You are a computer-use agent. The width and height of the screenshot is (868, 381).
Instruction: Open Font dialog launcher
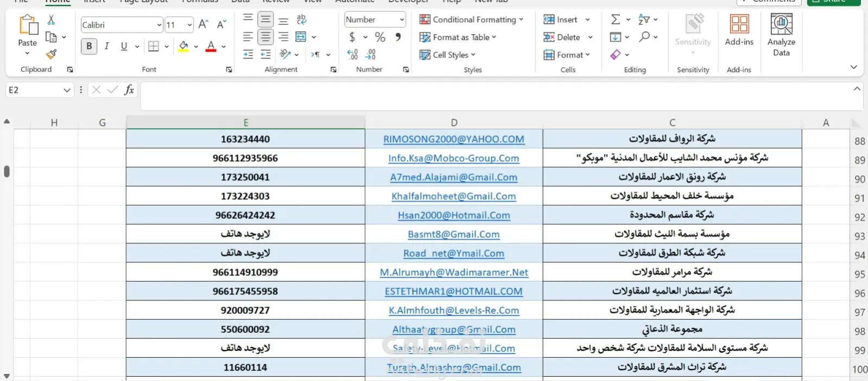229,70
